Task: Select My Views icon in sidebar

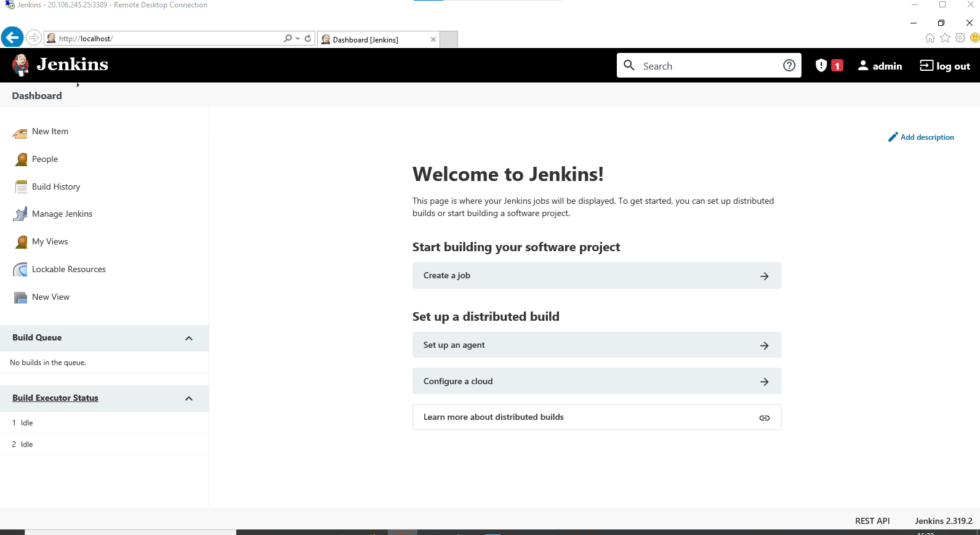Action: (x=21, y=242)
